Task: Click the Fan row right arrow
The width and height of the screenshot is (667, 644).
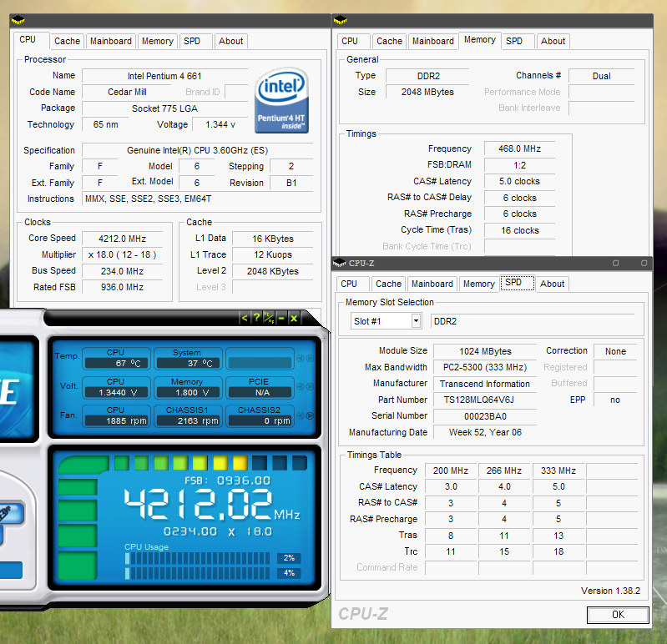Action: pos(310,415)
